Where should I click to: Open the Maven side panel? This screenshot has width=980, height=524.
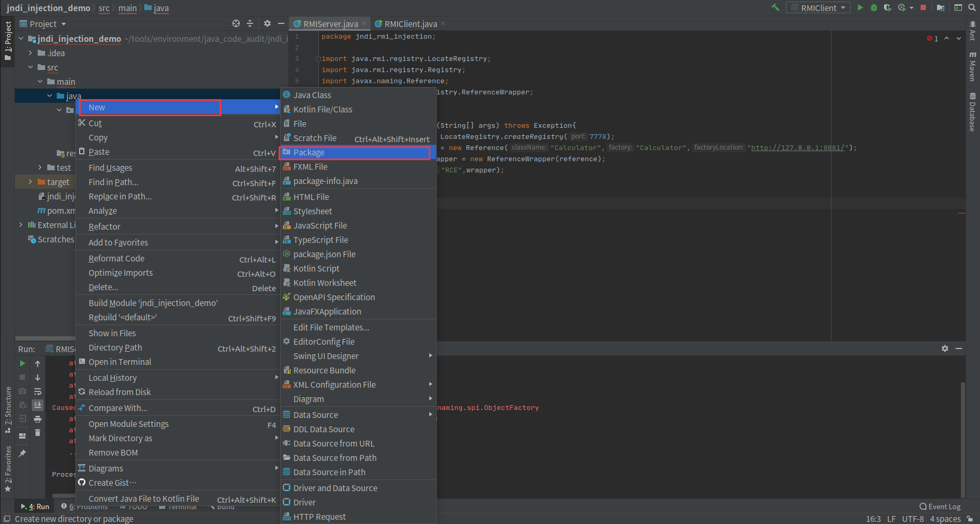point(972,67)
